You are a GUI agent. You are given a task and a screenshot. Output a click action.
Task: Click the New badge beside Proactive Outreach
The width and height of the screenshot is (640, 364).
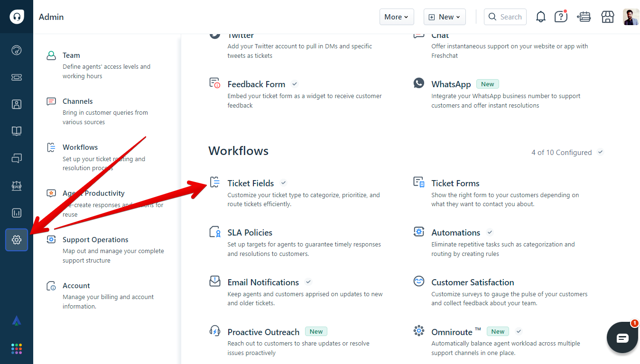[x=316, y=331]
